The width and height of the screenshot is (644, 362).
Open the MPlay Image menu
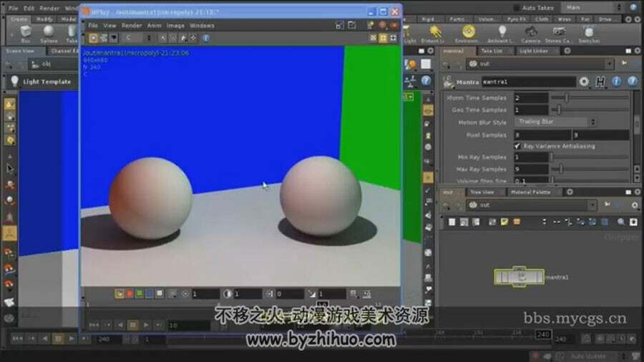coord(175,26)
